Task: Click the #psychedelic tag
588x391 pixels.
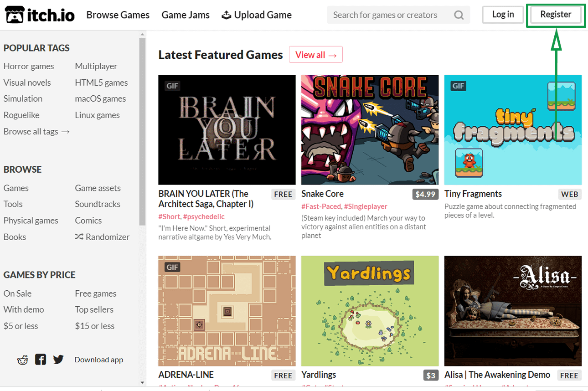Action: click(204, 217)
